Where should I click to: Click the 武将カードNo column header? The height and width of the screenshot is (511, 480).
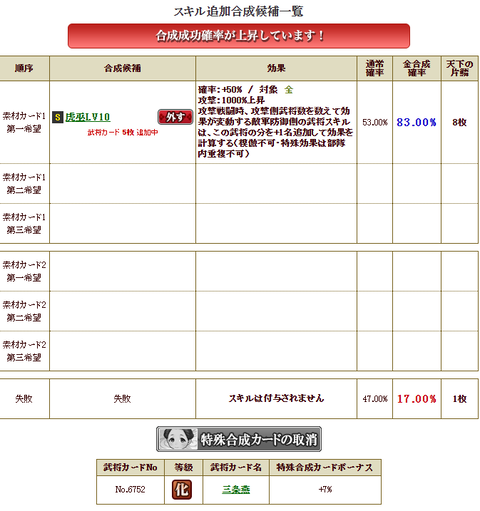(x=130, y=467)
